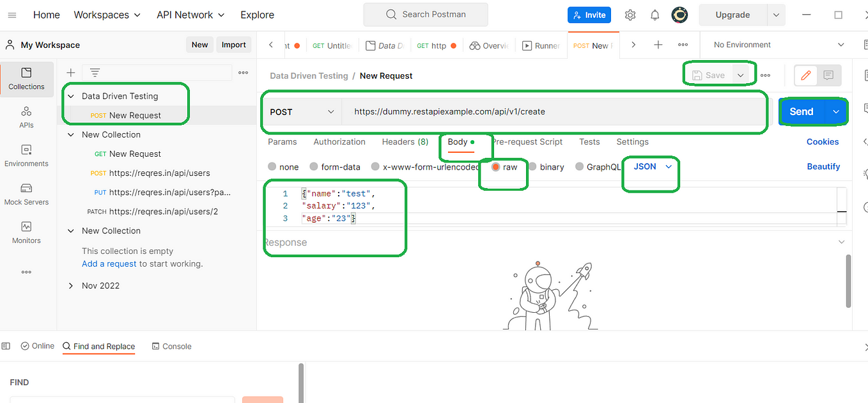Open Send options dropdown arrow
868x403 pixels.
point(835,111)
